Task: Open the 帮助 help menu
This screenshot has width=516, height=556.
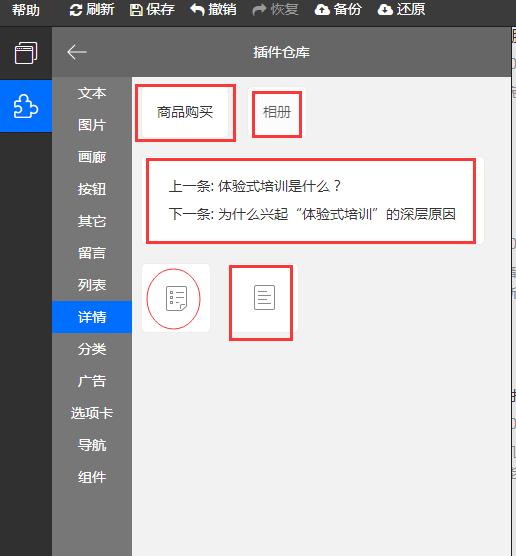Action: [26, 10]
